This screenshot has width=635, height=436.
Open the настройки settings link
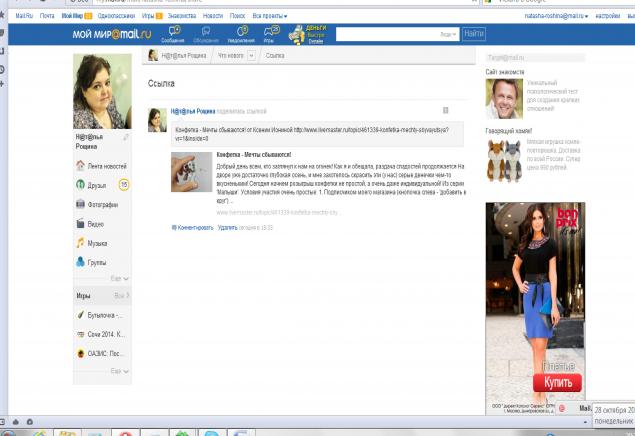pyautogui.click(x=607, y=16)
